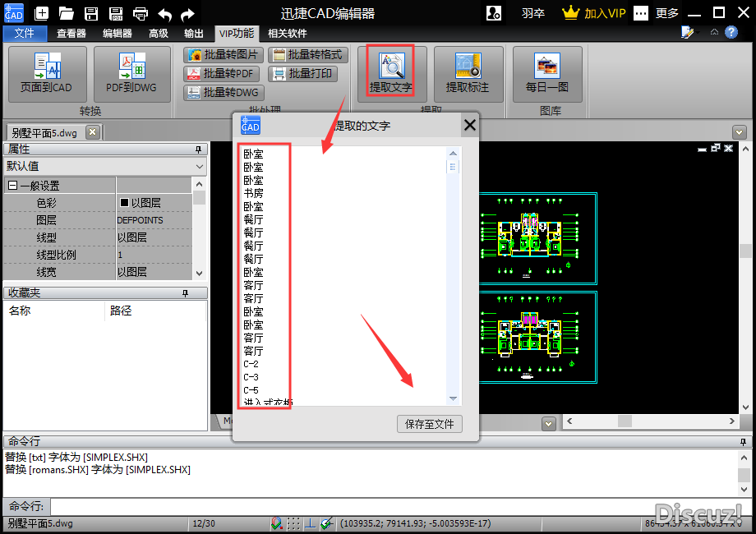The width and height of the screenshot is (756, 534).
Task: Toggle the snap icon in status bar
Action: click(277, 523)
